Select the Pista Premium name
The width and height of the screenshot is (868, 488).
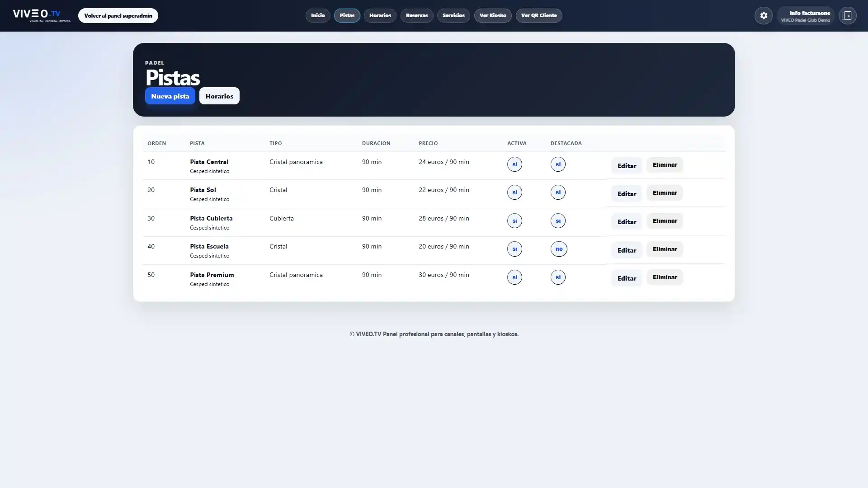(212, 275)
